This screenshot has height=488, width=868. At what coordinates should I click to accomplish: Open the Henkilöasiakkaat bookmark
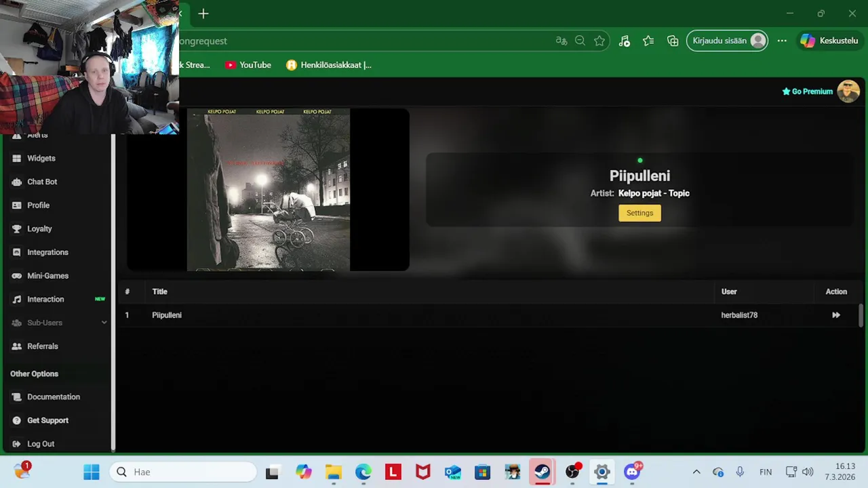click(329, 65)
